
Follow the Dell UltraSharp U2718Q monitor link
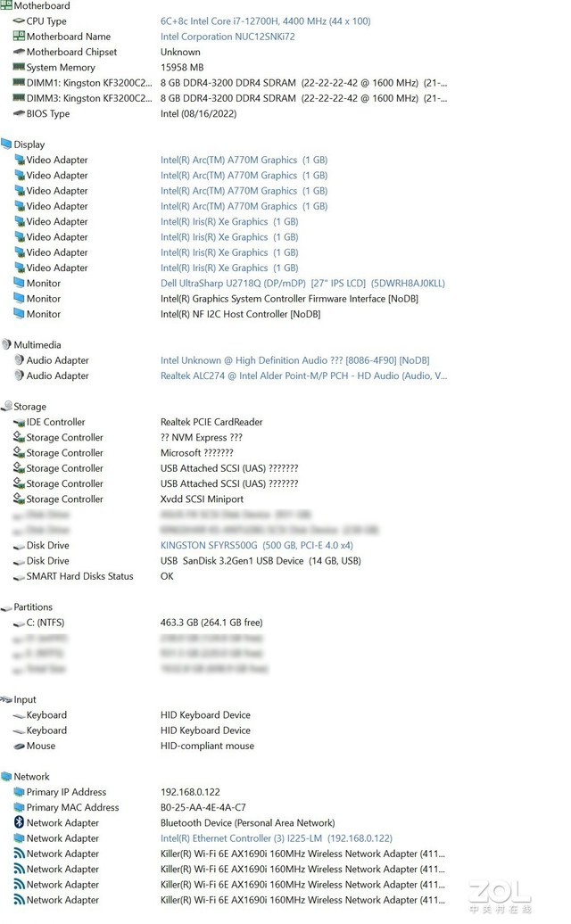click(x=302, y=284)
